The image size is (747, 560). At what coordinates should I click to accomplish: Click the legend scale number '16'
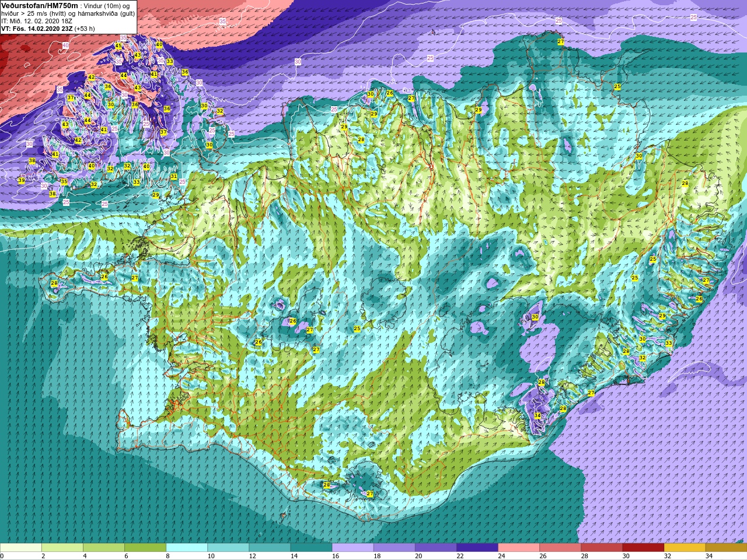click(336, 556)
